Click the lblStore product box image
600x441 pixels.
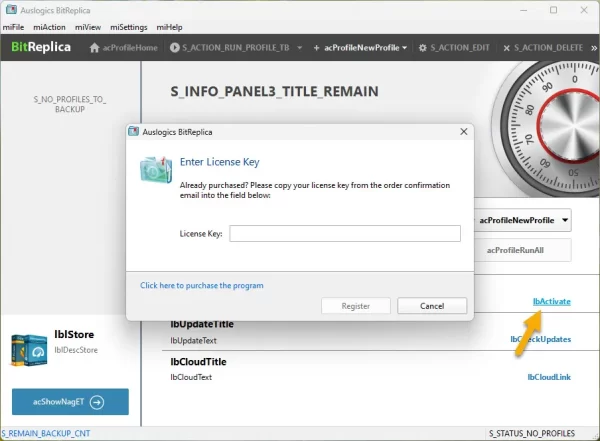29,350
